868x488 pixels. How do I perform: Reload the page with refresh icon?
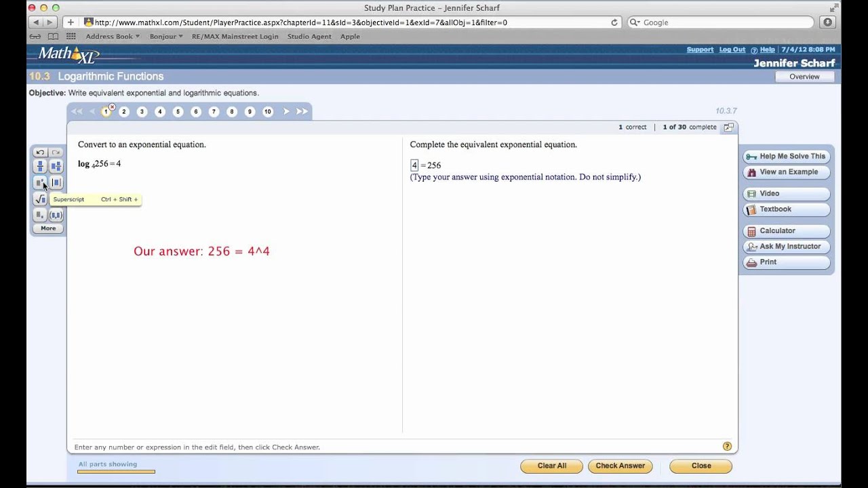[614, 22]
